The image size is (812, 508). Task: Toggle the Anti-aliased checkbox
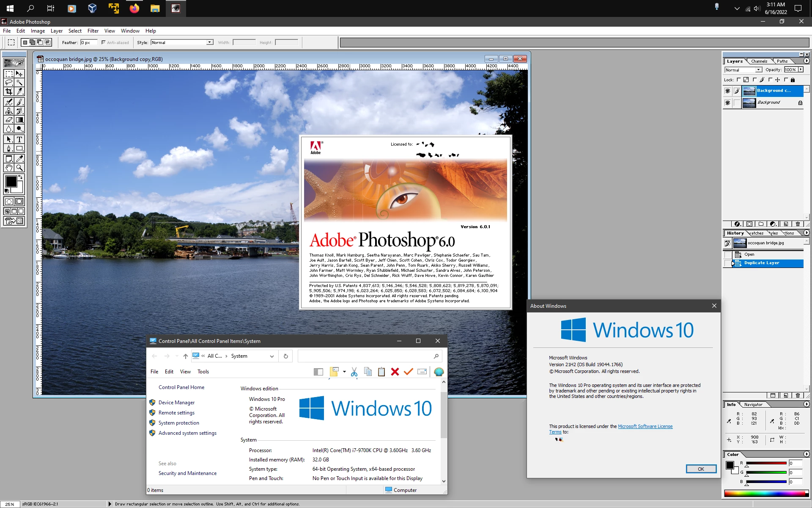(104, 42)
